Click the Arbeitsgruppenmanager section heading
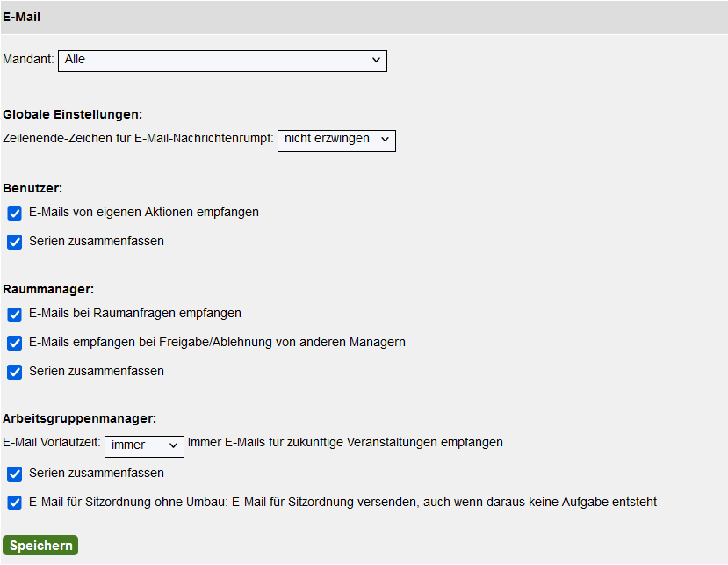Screen dimensions: 728x565 79,418
